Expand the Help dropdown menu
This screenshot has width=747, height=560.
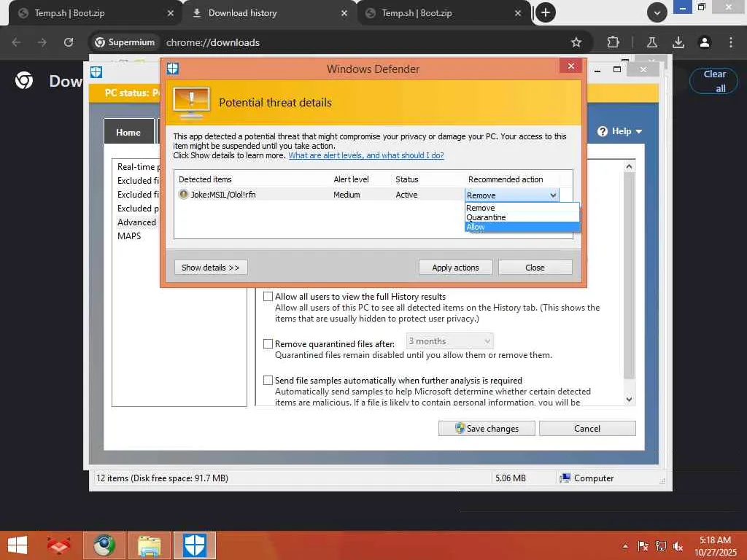[x=620, y=131]
